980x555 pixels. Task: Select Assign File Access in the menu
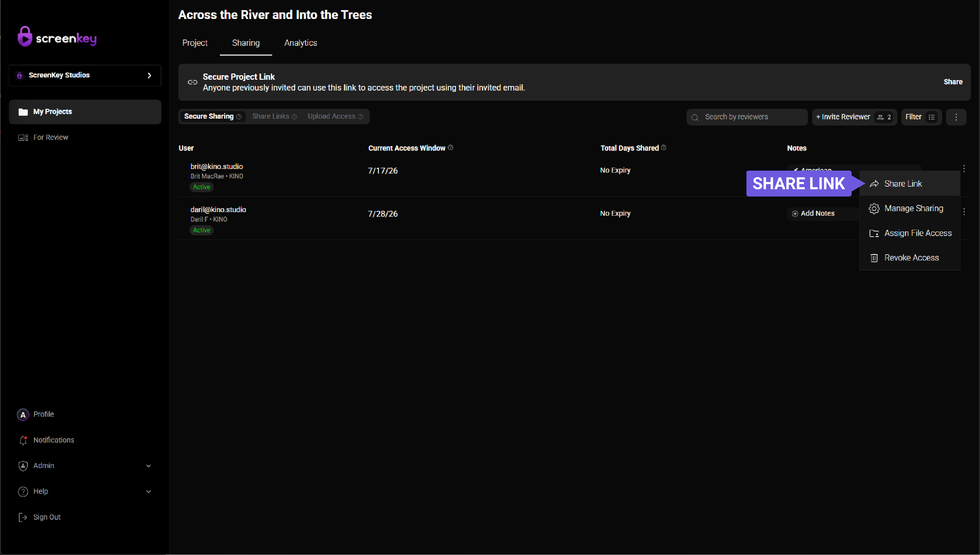point(909,233)
